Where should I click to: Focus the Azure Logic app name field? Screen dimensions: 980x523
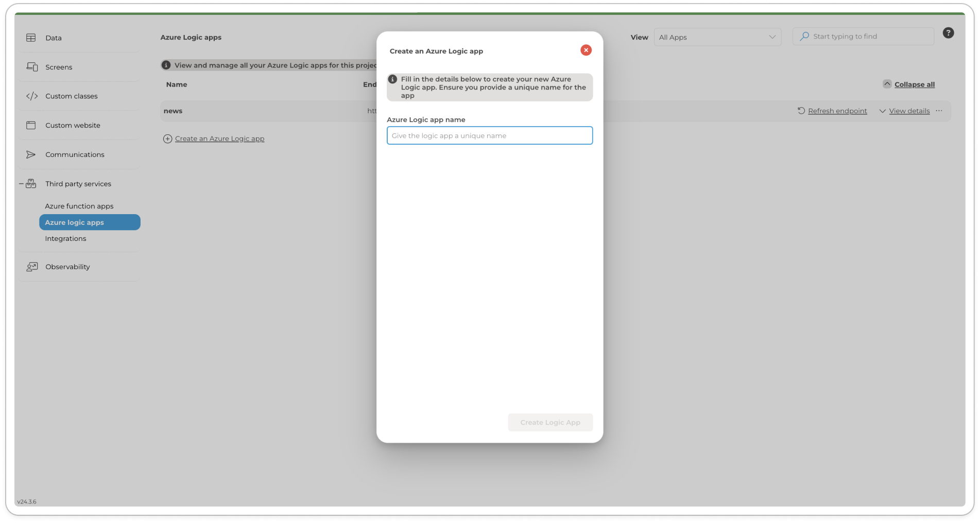[x=489, y=135]
